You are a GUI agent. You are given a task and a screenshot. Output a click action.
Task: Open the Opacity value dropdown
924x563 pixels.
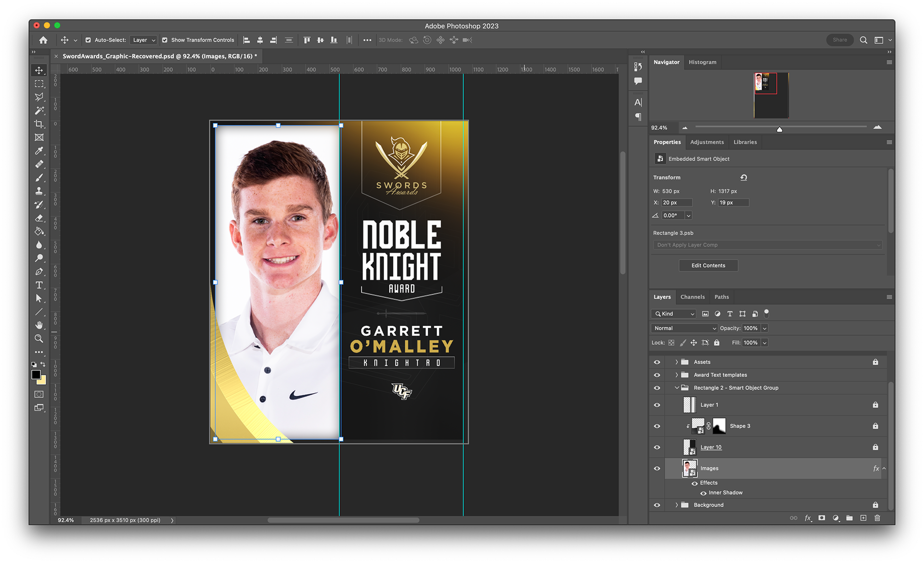[x=765, y=328]
